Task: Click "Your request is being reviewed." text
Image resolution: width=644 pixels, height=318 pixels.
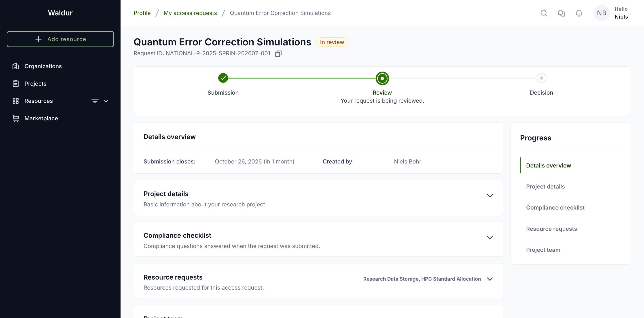Action: tap(382, 101)
